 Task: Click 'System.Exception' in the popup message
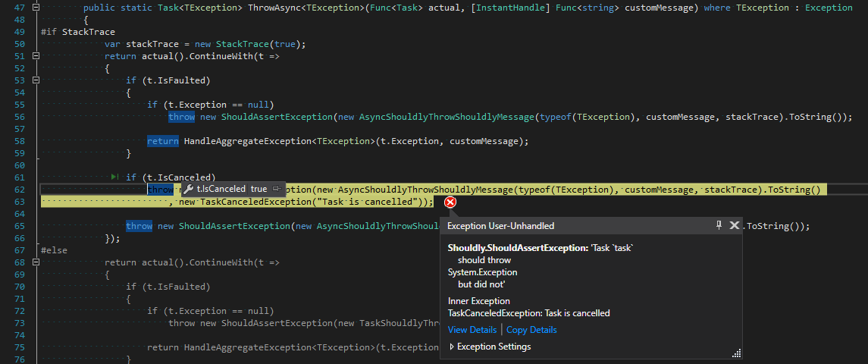click(483, 272)
